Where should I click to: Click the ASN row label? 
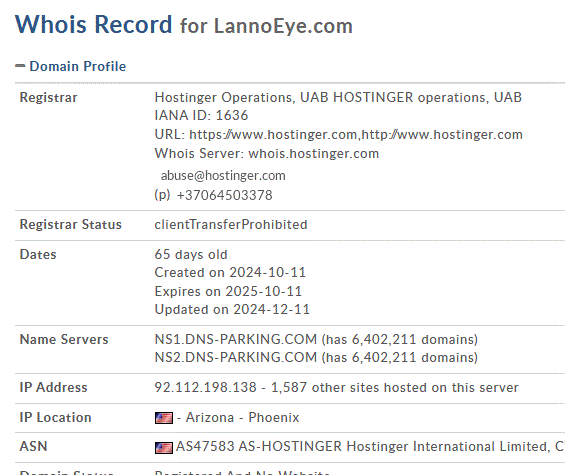click(x=33, y=446)
